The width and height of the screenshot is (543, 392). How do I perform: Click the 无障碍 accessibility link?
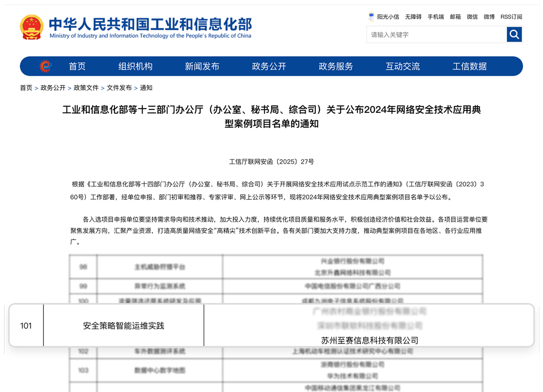pos(413,17)
